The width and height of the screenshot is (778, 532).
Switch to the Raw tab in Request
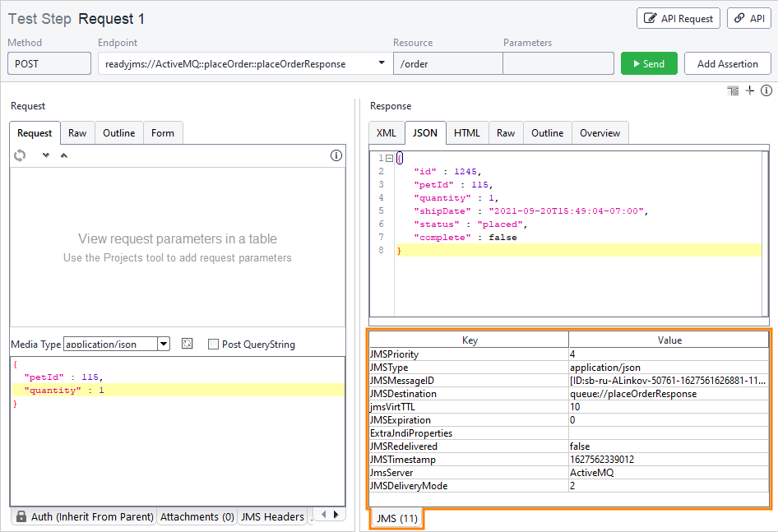(x=77, y=133)
